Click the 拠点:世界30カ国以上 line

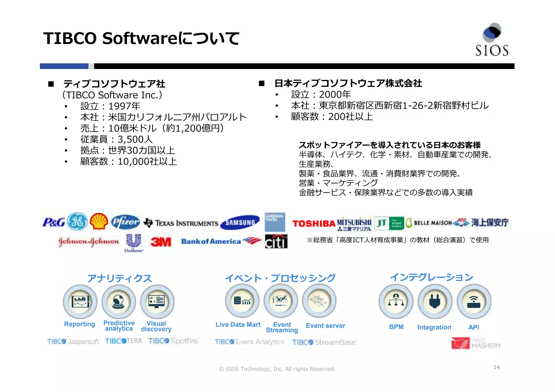[x=128, y=151]
